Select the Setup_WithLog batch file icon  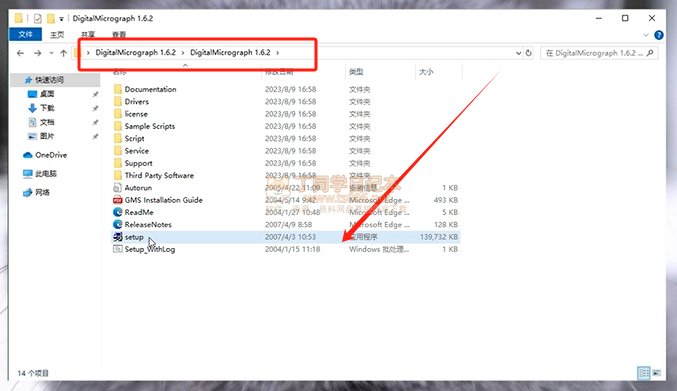pyautogui.click(x=117, y=249)
